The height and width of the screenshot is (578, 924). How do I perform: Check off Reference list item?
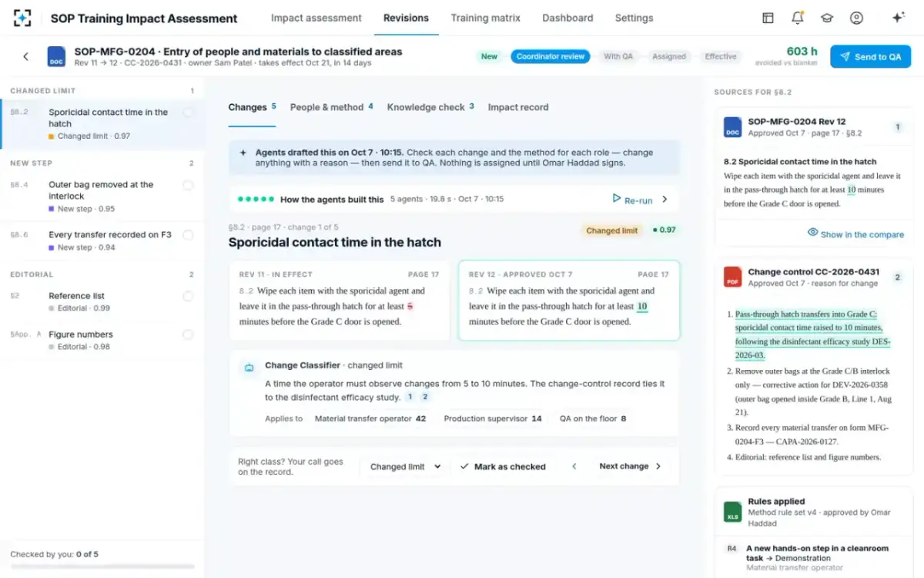click(188, 296)
